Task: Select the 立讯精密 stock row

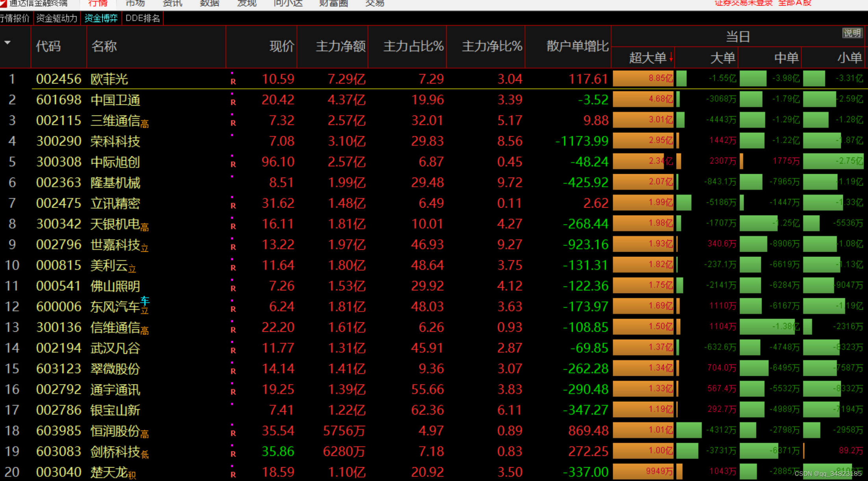Action: tap(115, 203)
